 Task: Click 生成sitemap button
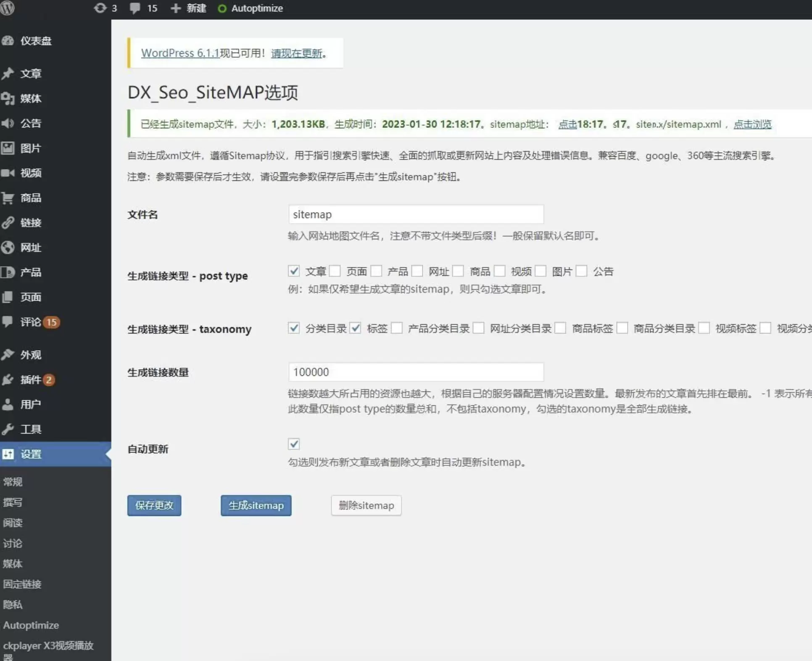coord(256,505)
